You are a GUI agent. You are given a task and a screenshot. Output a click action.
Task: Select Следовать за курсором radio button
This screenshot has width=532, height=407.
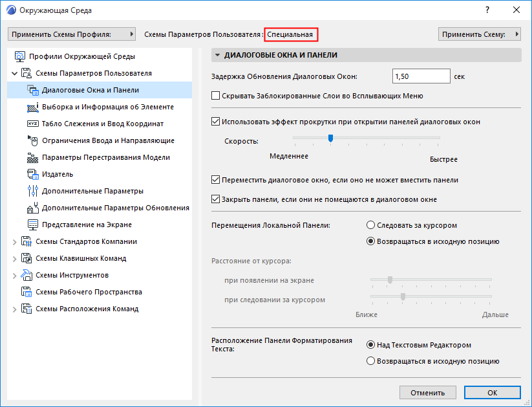click(x=370, y=225)
